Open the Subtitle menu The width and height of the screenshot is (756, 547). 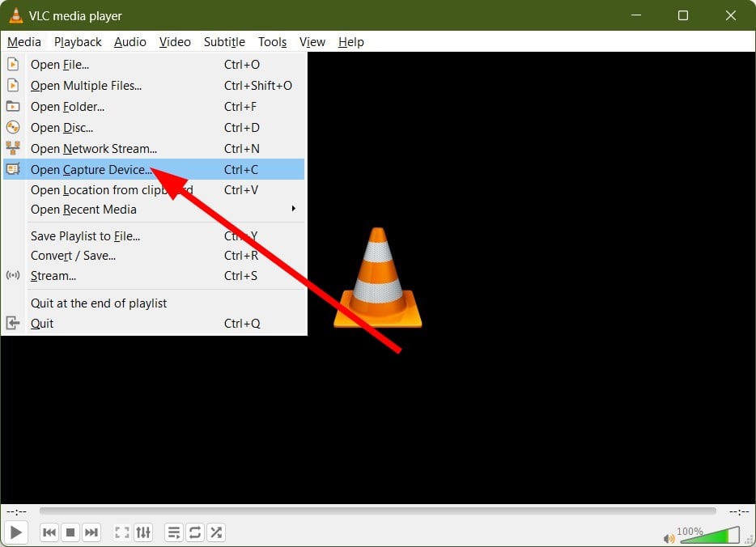click(224, 42)
